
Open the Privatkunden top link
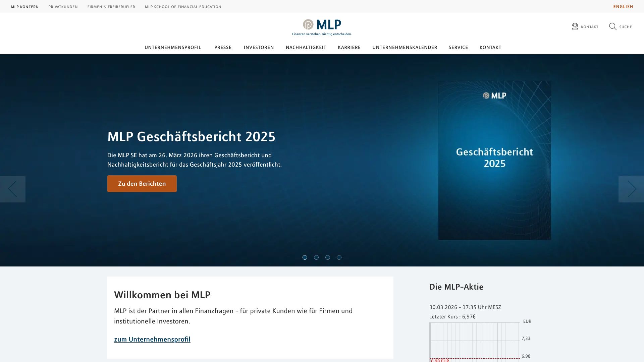click(x=63, y=7)
